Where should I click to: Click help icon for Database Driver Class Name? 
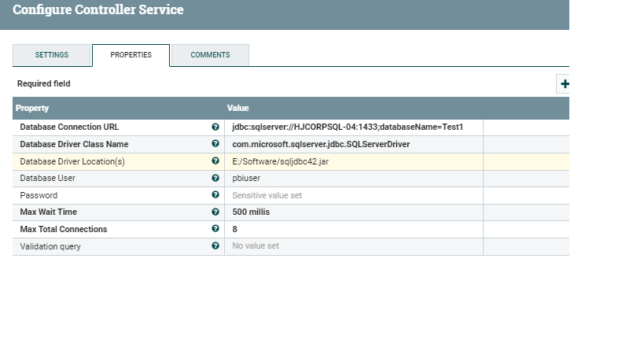[215, 144]
